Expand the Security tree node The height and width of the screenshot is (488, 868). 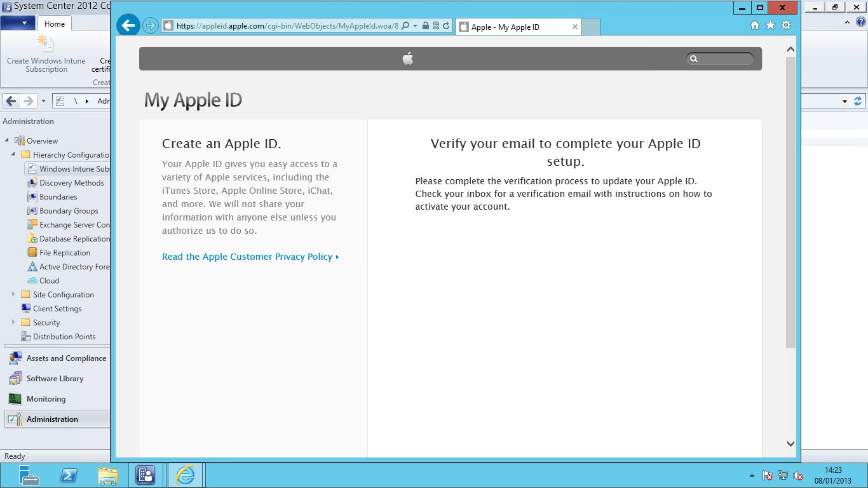13,322
